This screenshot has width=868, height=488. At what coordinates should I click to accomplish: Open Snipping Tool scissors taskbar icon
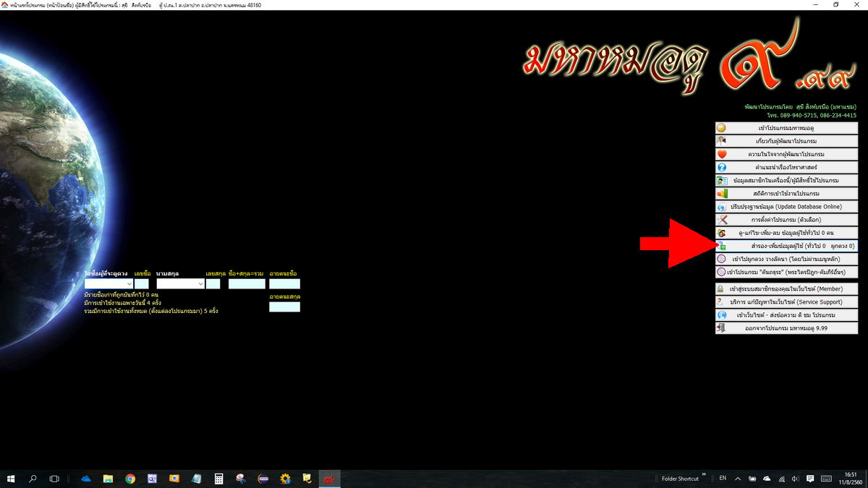point(241,479)
